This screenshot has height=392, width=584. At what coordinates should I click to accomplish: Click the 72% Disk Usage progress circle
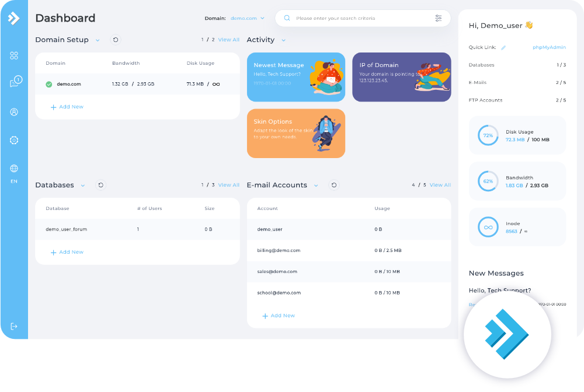coord(488,135)
